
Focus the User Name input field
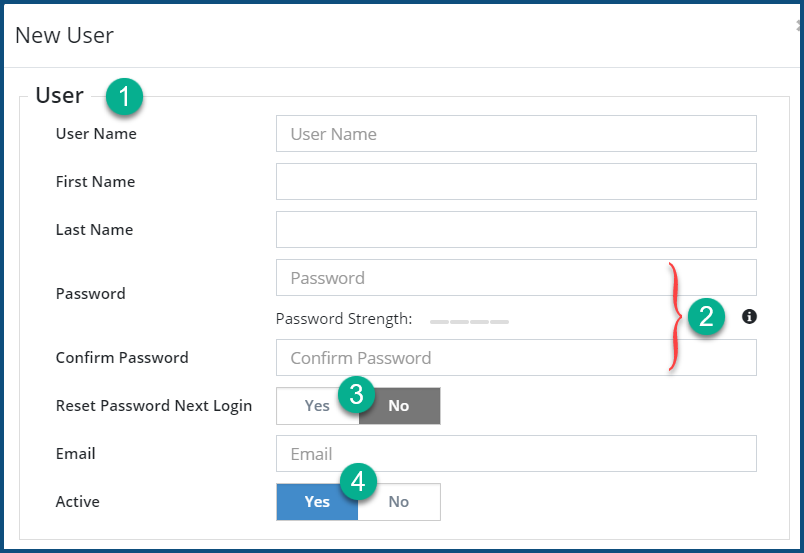pyautogui.click(x=516, y=134)
